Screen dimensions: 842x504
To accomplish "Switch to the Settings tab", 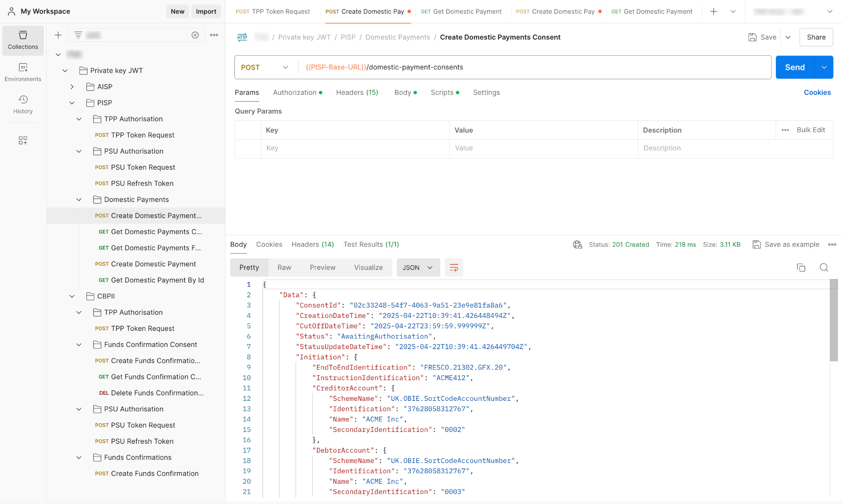I will 486,92.
